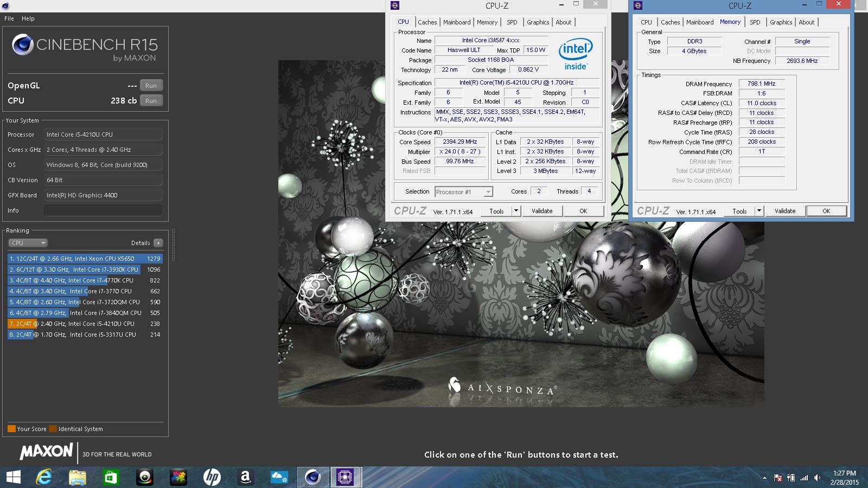Open Windows Store taskbar icon

click(x=111, y=477)
